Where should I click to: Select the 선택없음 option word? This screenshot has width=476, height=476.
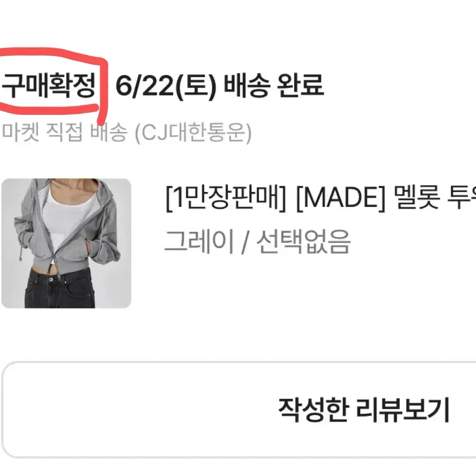(x=304, y=242)
